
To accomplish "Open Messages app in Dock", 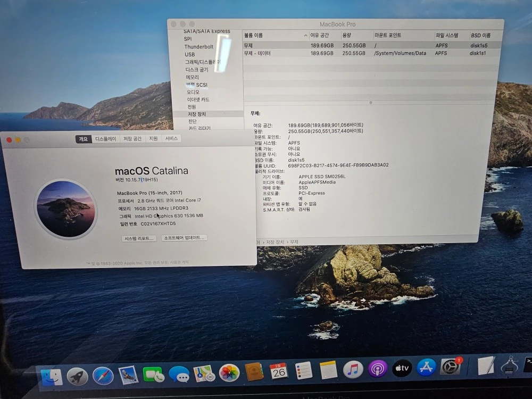I will pos(179,374).
